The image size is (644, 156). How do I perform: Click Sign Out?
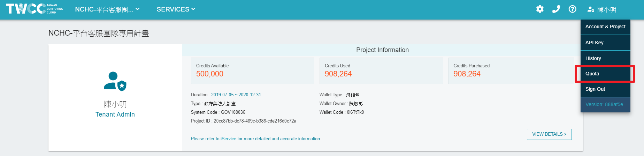[605, 89]
